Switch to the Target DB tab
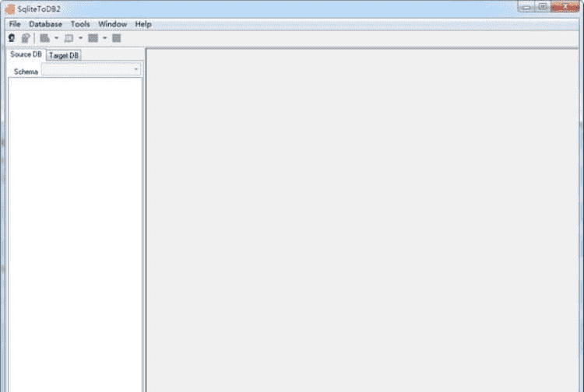 64,55
